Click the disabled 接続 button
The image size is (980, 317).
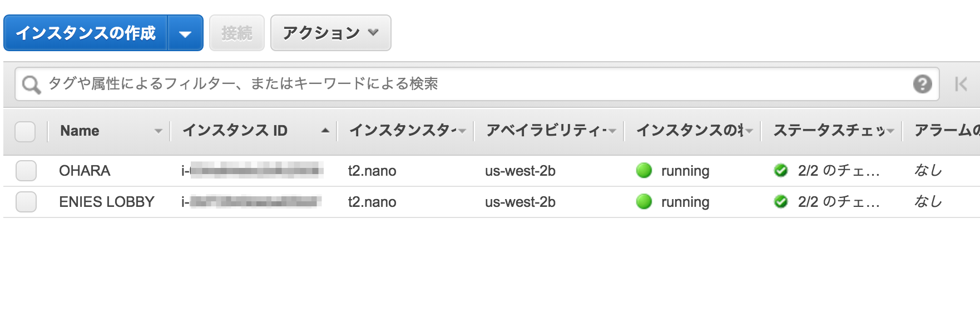236,33
